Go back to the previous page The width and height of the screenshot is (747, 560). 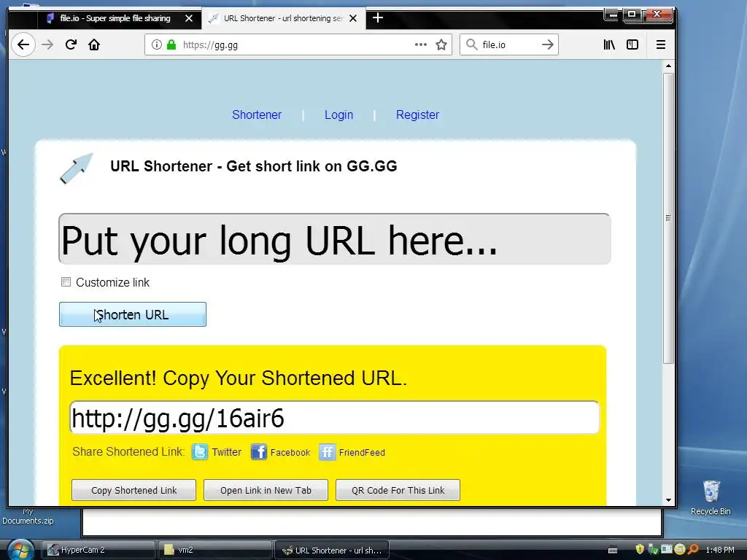coord(23,44)
